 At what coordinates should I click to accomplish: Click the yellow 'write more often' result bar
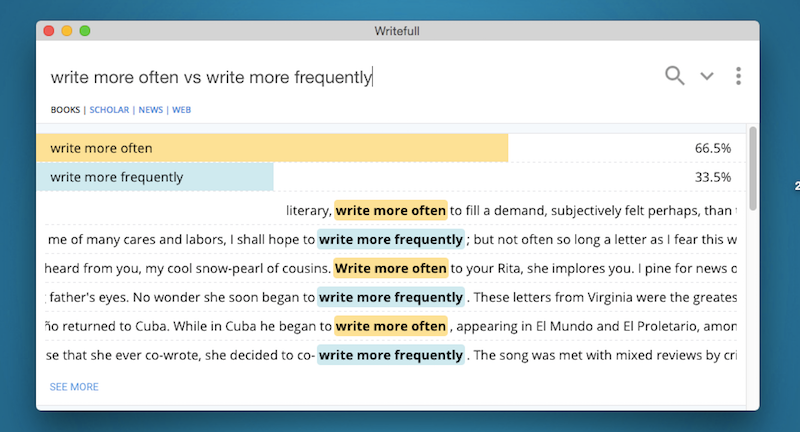[x=272, y=148]
